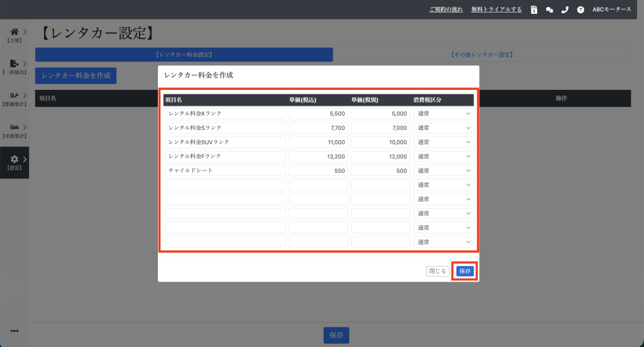This screenshot has width=644, height=347.
Task: Open the 車販集計 car icon in sidebar
Action: 14,128
